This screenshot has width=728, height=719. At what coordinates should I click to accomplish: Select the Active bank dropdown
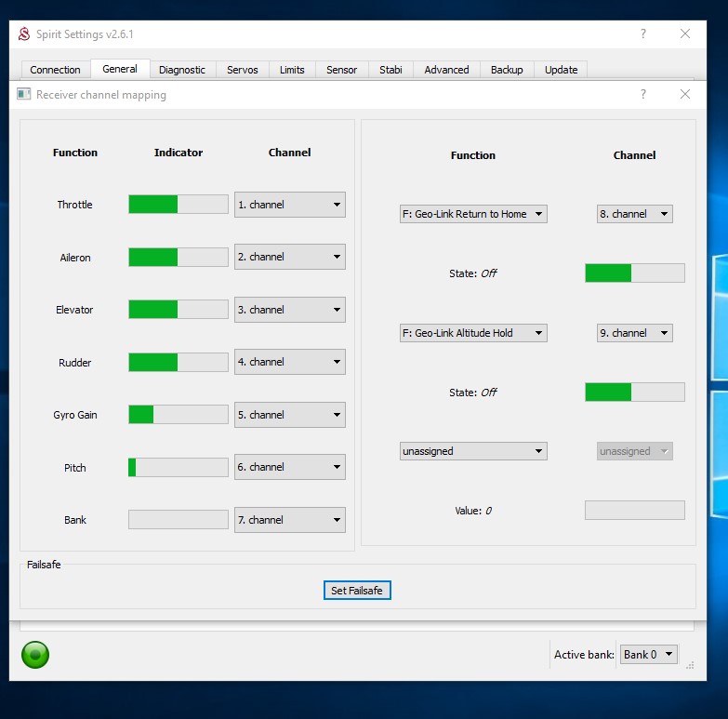point(648,655)
